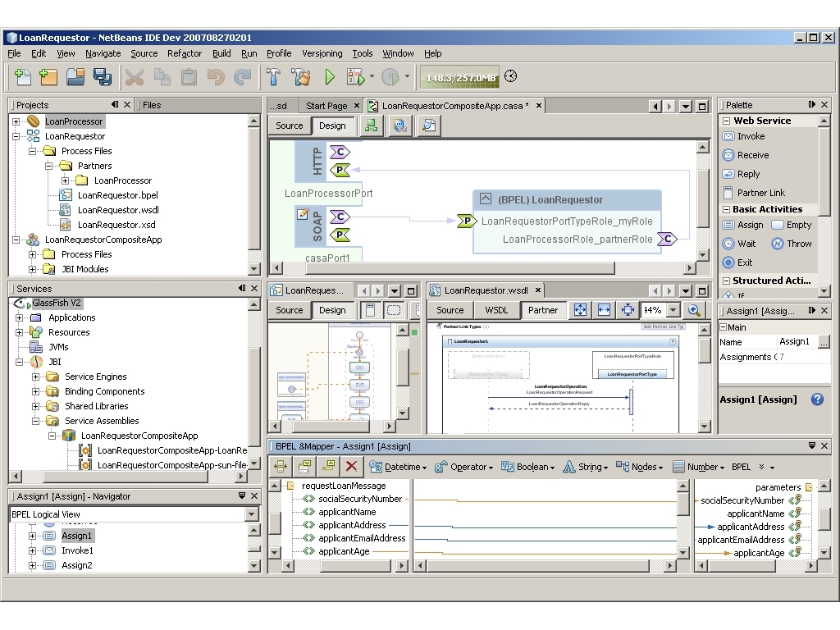Click the Profile Main Project clock icon
The height and width of the screenshot is (630, 840).
point(390,77)
